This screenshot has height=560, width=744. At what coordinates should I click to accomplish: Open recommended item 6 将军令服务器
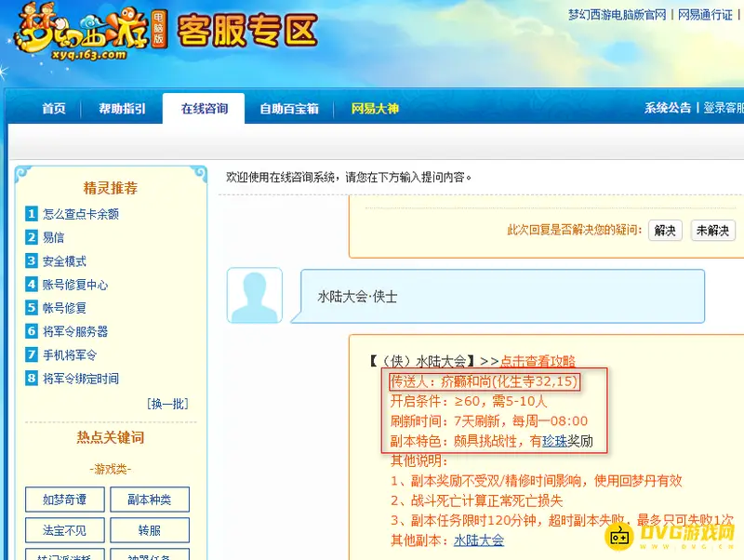coord(67,331)
